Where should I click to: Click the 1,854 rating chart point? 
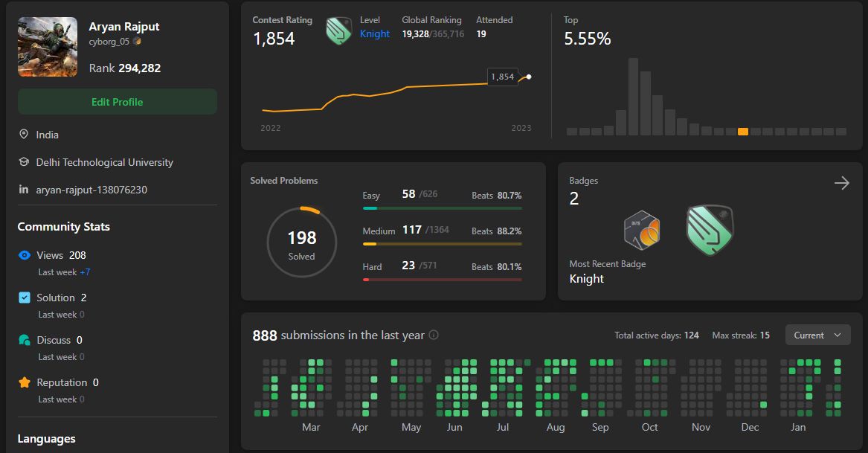coord(529,77)
